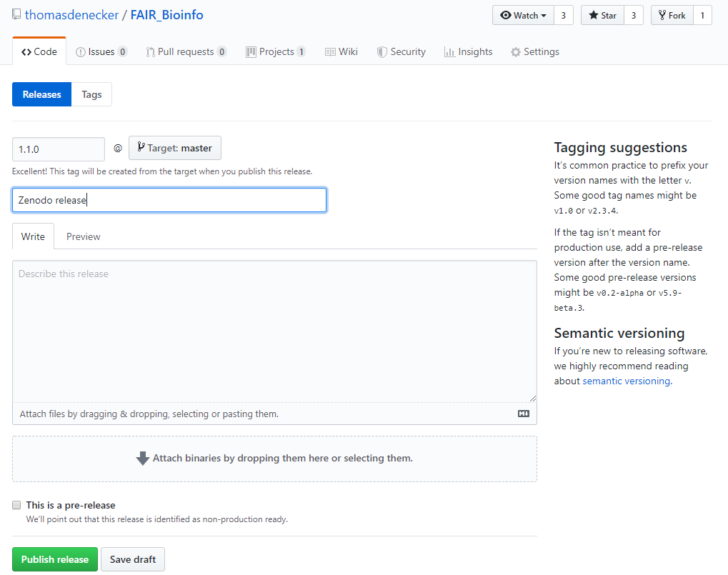Click the Security shield icon
728x575 pixels.
pos(382,52)
